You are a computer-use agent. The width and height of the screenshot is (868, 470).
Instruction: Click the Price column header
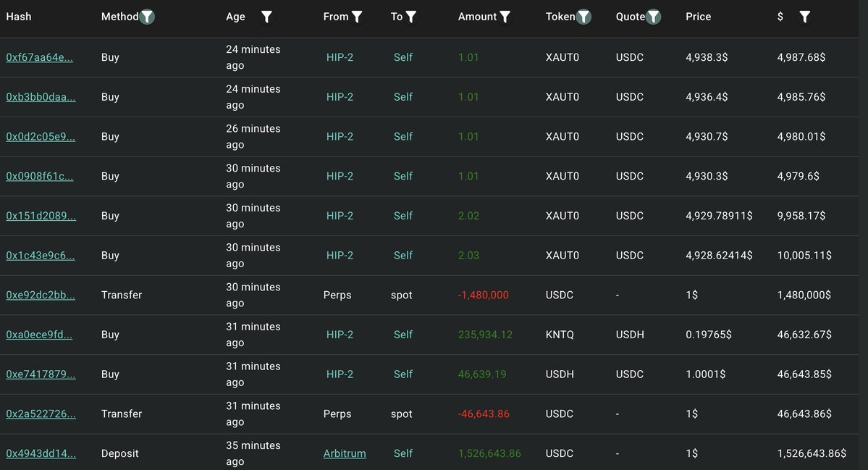[x=699, y=17]
